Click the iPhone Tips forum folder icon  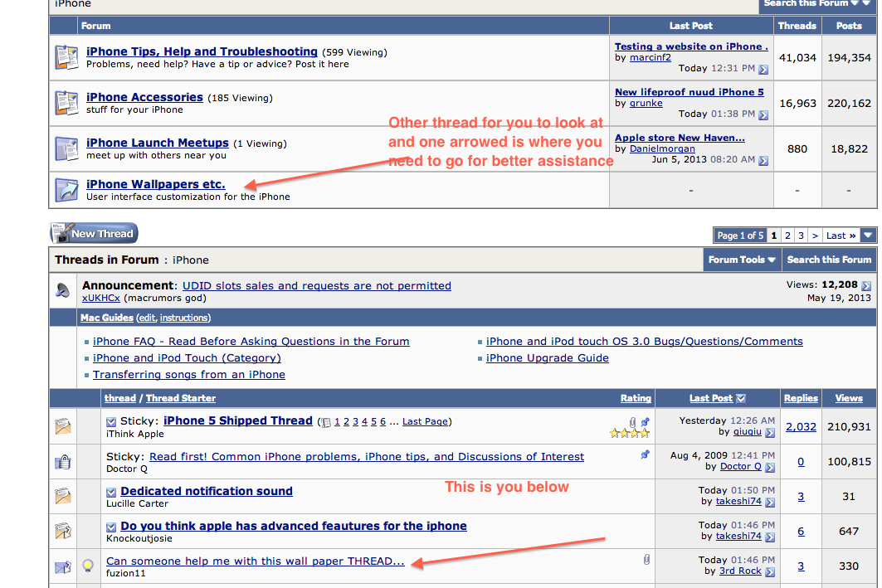click(66, 57)
